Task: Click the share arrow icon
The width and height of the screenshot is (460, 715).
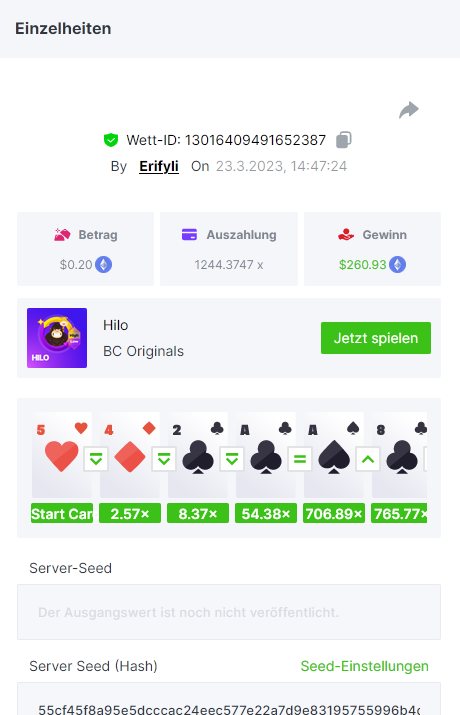Action: 409,110
